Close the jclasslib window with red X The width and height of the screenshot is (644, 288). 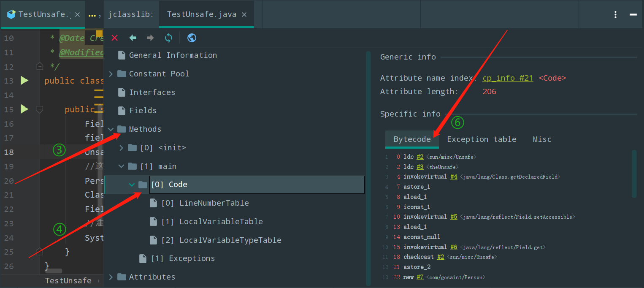[114, 38]
